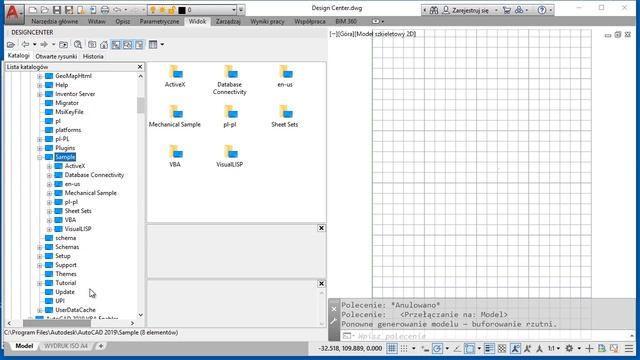Open the Opisz ribbon tab
This screenshot has height=360, width=640.
122,21
